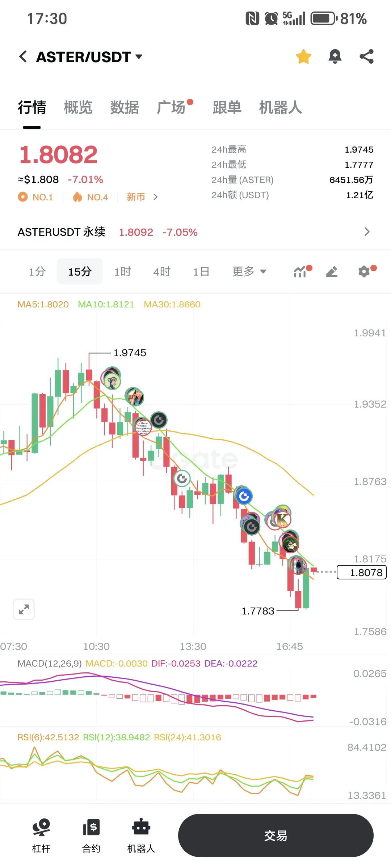This screenshot has width=391, height=868.
Task: Open price alert bell icon
Action: [335, 56]
